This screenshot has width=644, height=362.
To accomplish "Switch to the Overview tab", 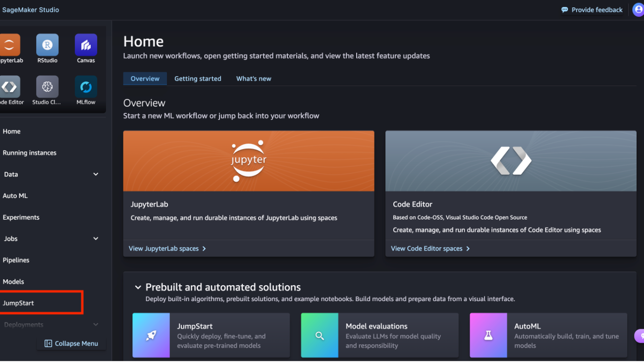I will tap(145, 79).
